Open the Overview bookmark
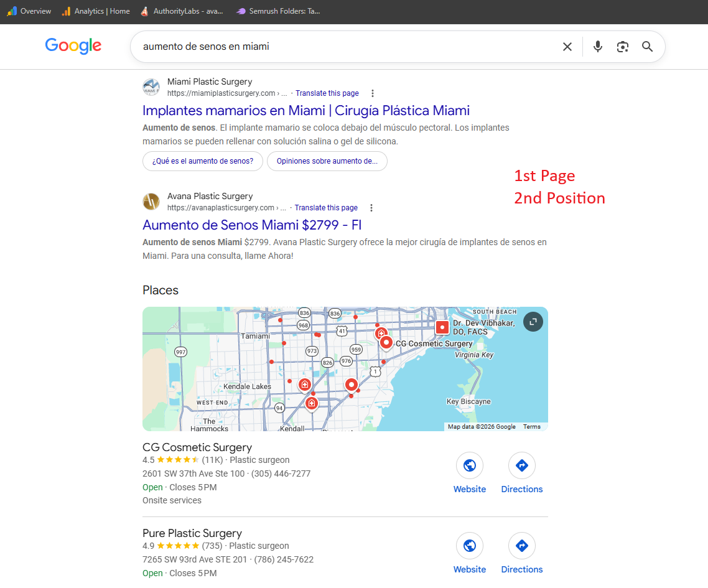 [x=29, y=11]
